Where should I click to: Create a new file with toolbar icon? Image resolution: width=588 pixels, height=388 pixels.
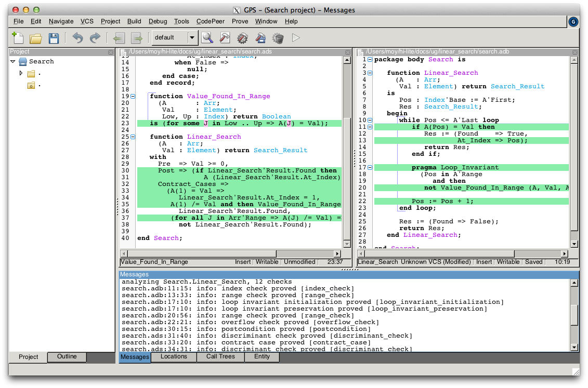18,37
